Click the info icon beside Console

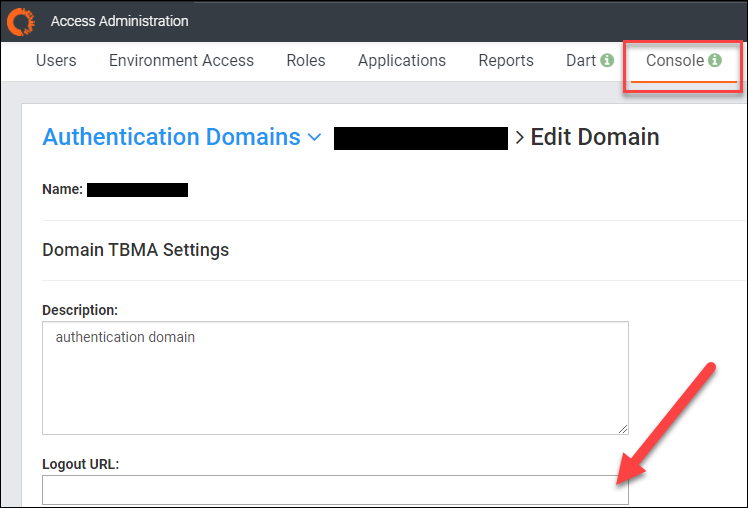[715, 61]
